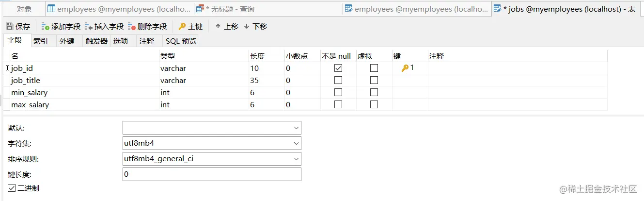Screen dimensions: 644x201
Task: Click the 主键 button label
Action: 195,27
